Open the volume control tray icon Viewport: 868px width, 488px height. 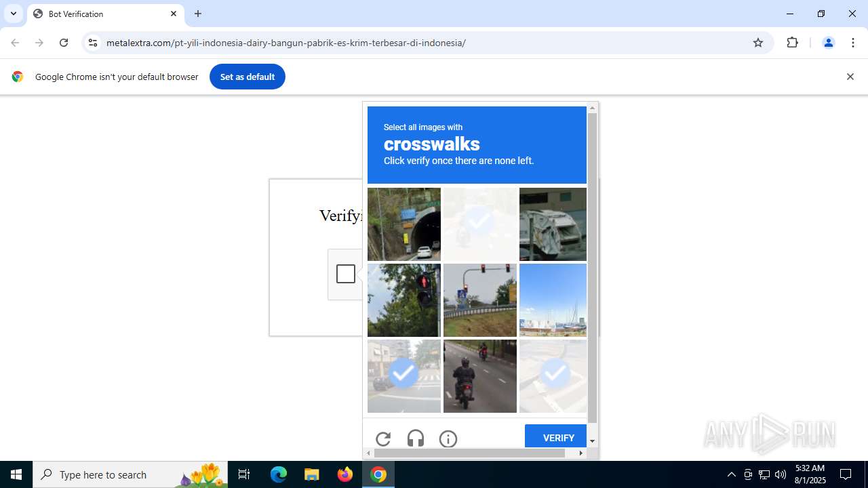pos(781,474)
